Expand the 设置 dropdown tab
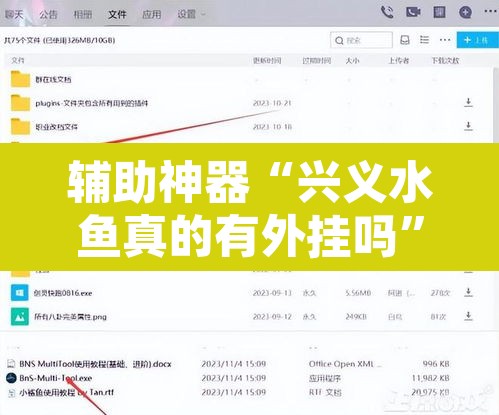Image resolution: width=499 pixels, height=415 pixels. pyautogui.click(x=191, y=14)
